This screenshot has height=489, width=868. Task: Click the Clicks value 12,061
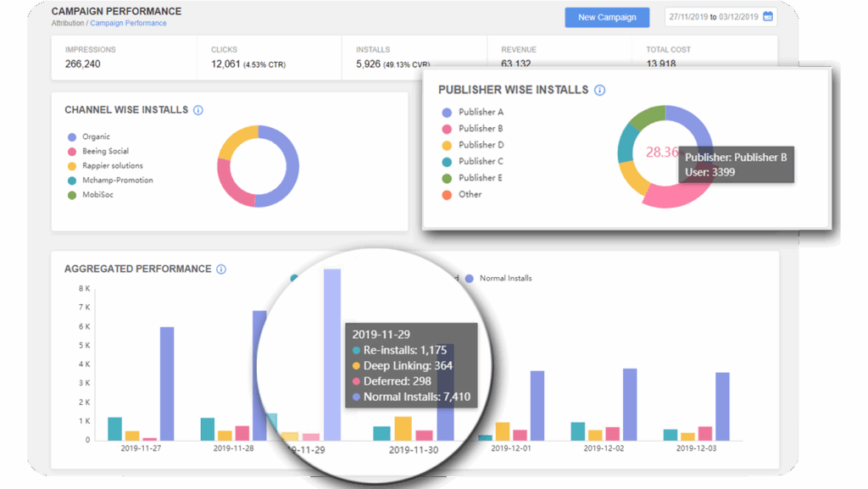pos(225,64)
